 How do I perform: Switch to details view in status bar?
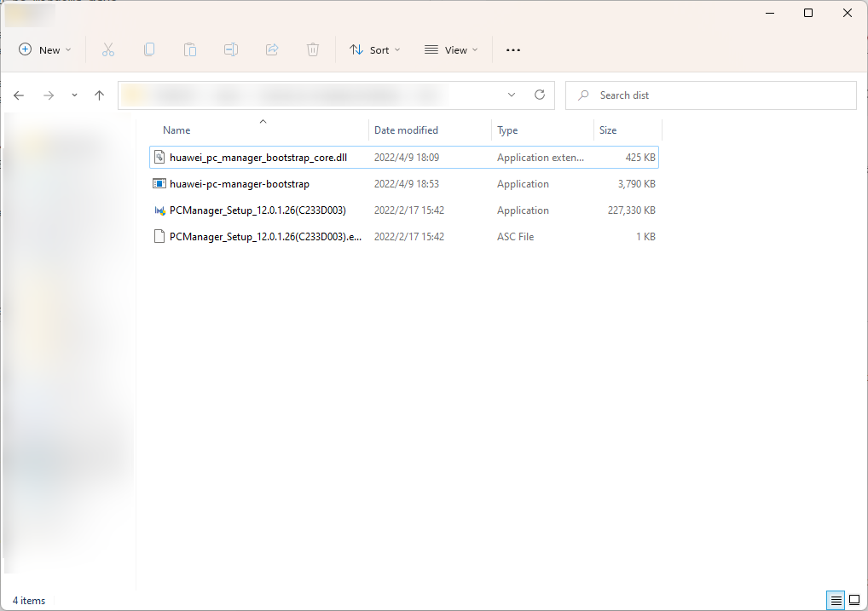pos(836,600)
